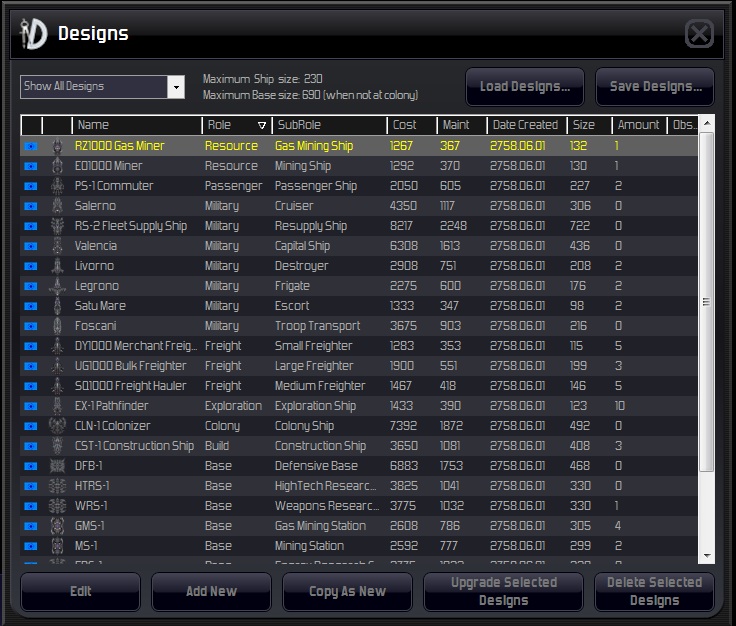
Task: Click the Add New design button
Action: (x=211, y=592)
